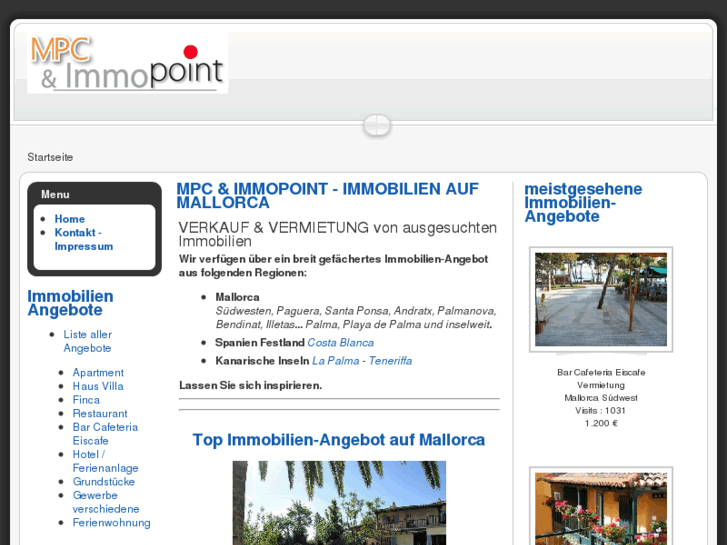Browse the Apartment category

[x=98, y=372]
